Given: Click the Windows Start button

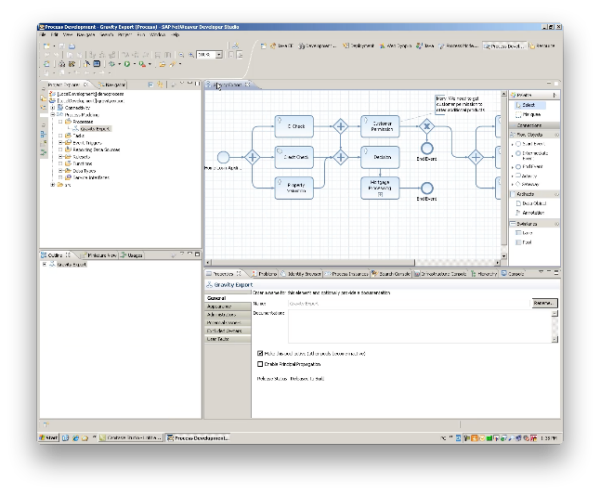Looking at the screenshot, I should [x=49, y=438].
